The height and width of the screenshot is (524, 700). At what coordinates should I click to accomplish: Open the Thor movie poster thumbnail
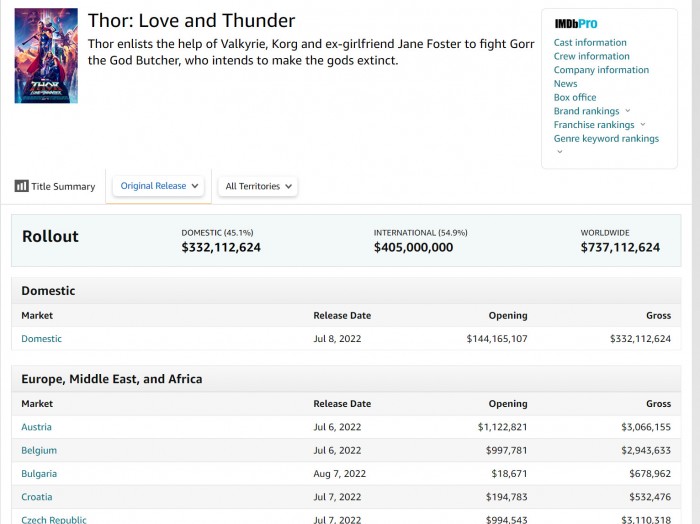(46, 56)
